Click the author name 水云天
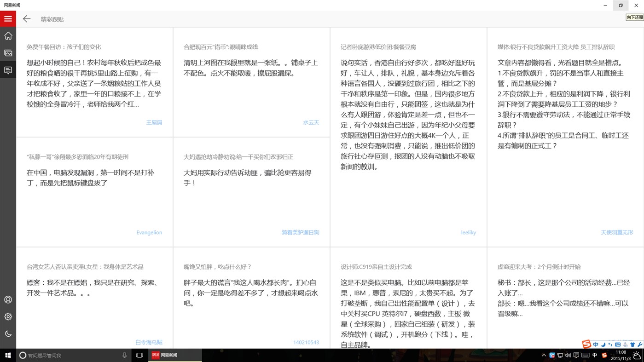This screenshot has width=644, height=362. coord(311,122)
